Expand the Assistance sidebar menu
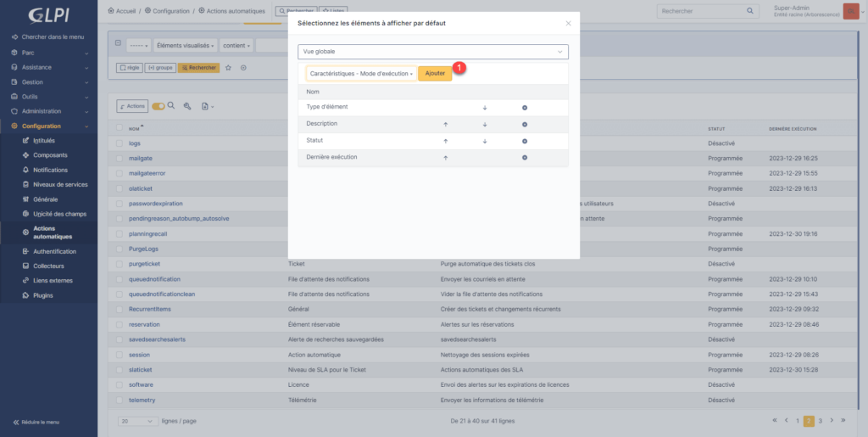 click(48, 67)
